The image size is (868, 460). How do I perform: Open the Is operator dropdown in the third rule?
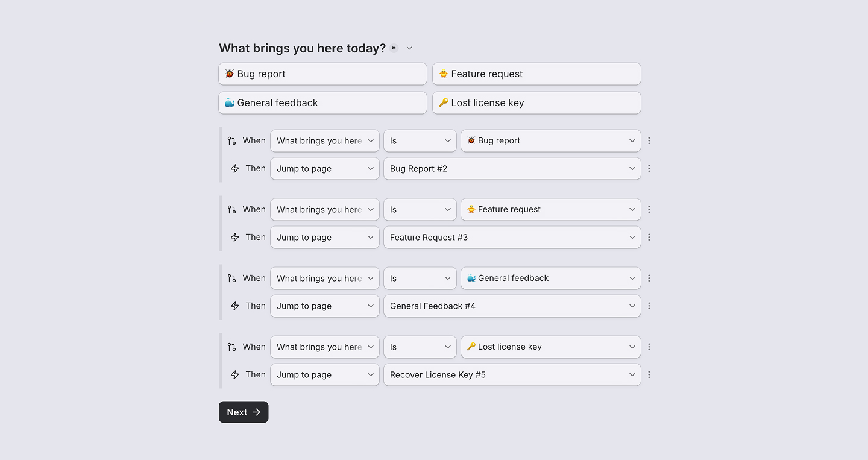coord(420,278)
